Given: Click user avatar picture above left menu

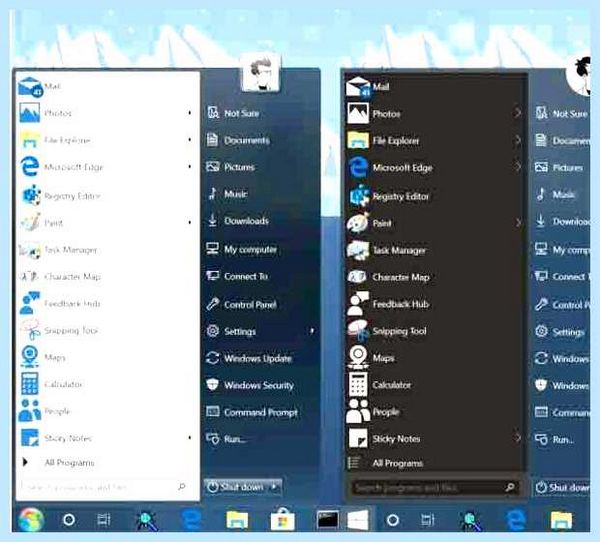Looking at the screenshot, I should (x=260, y=73).
